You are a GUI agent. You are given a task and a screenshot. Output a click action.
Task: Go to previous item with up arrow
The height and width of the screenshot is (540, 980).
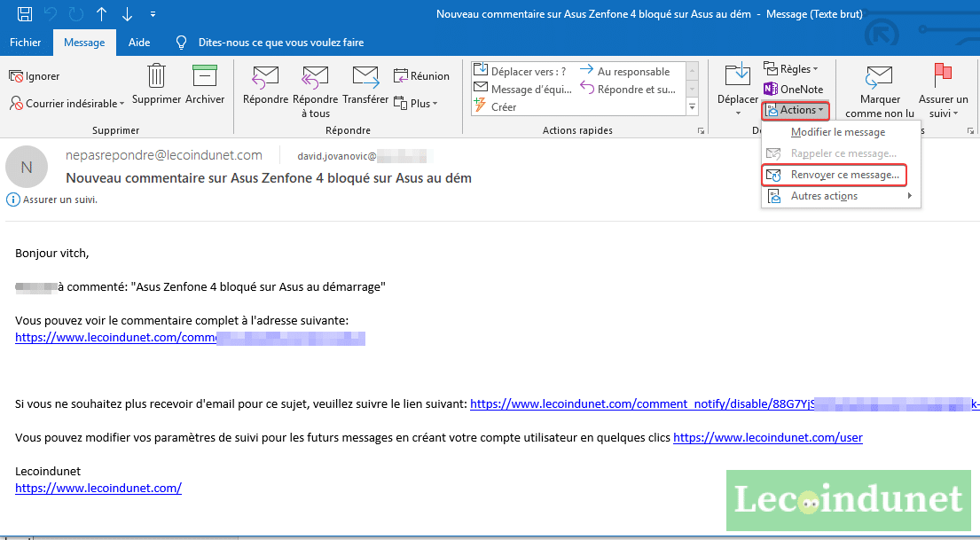(x=101, y=14)
